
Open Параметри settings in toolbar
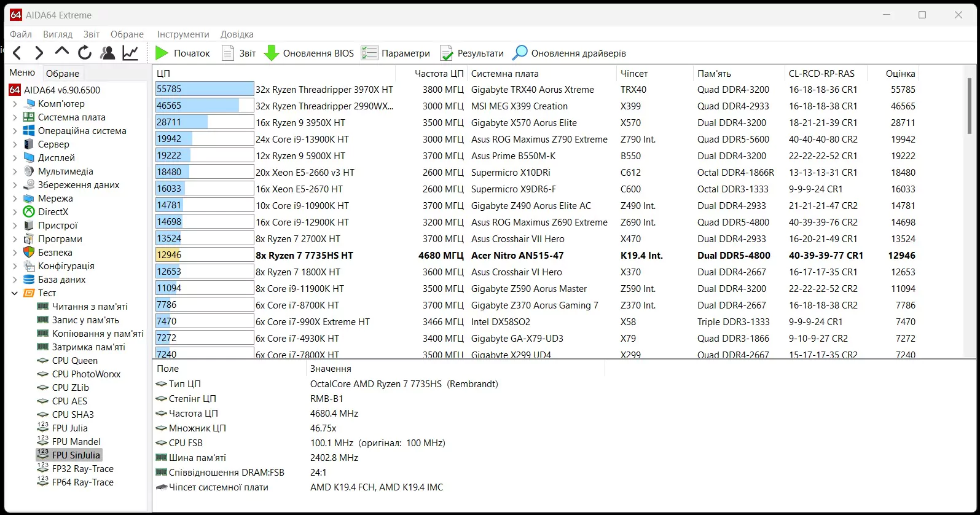pos(396,53)
